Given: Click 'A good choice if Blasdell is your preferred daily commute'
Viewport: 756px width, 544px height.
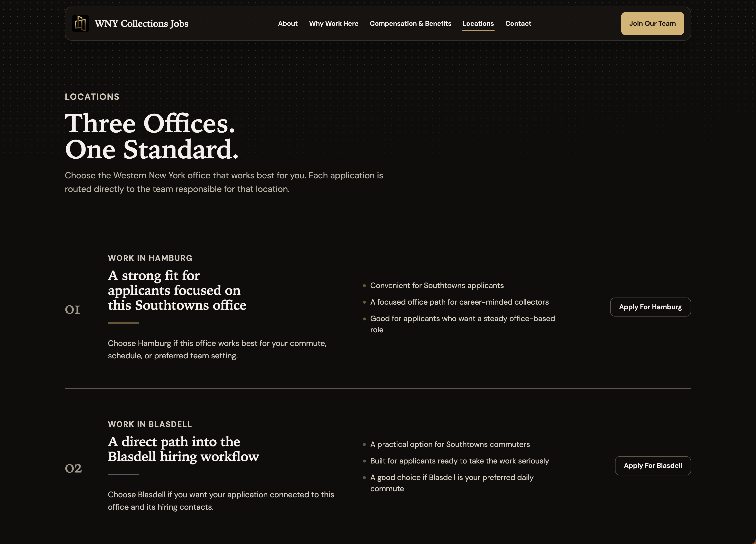Looking at the screenshot, I should pyautogui.click(x=452, y=483).
